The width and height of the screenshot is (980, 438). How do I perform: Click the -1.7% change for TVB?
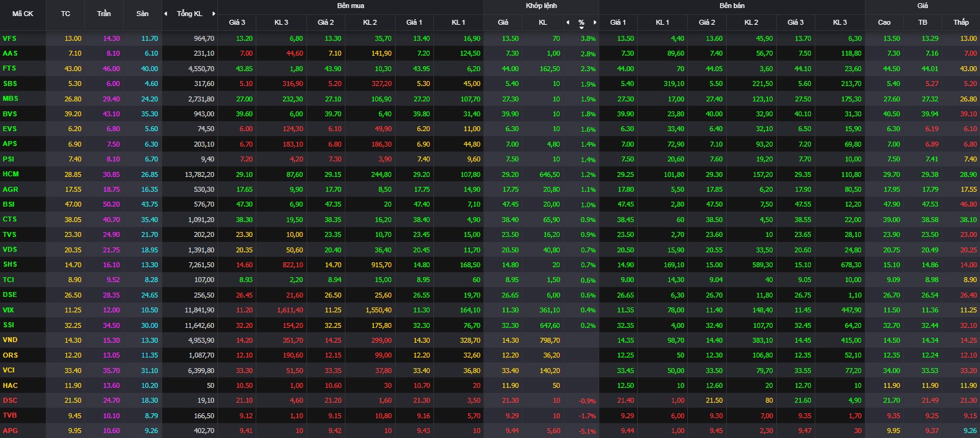[587, 416]
